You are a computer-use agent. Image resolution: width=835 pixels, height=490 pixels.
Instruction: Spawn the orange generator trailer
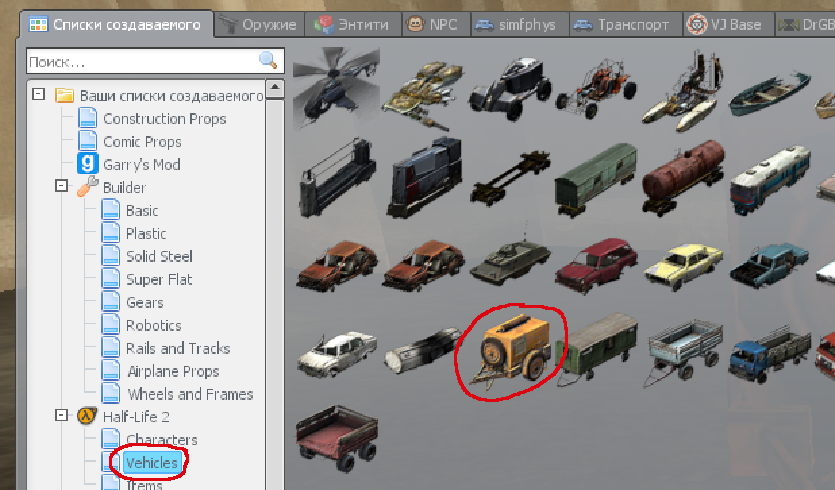[510, 352]
